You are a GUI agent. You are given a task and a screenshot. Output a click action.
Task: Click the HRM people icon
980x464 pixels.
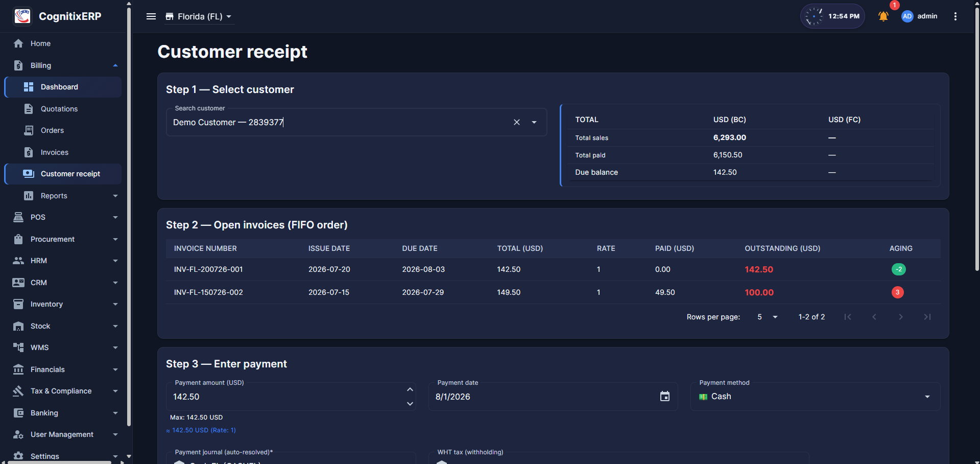coord(18,261)
